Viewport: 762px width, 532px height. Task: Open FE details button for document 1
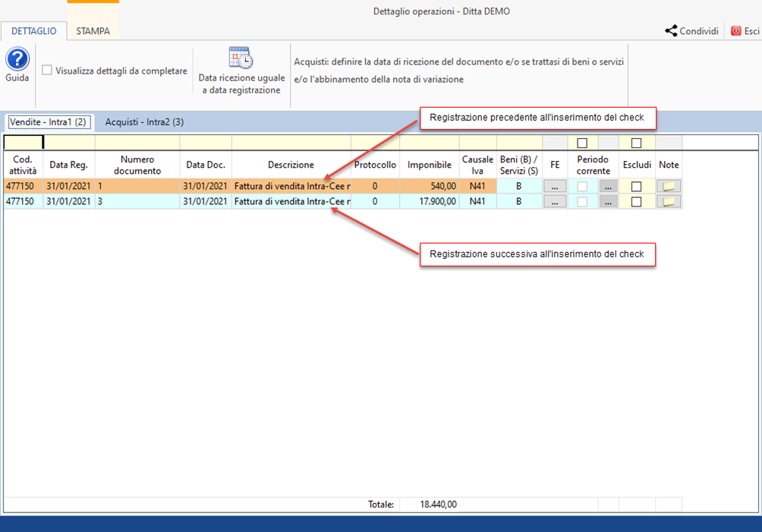[555, 186]
